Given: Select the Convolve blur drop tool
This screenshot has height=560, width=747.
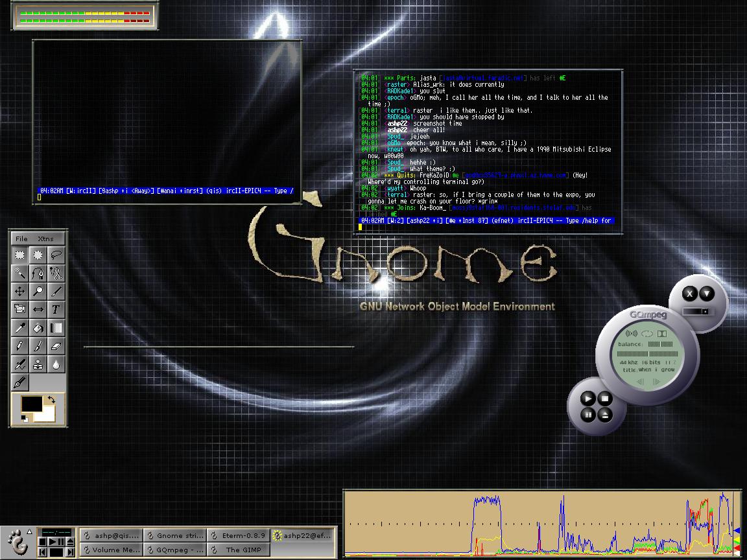Looking at the screenshot, I should click(x=56, y=364).
